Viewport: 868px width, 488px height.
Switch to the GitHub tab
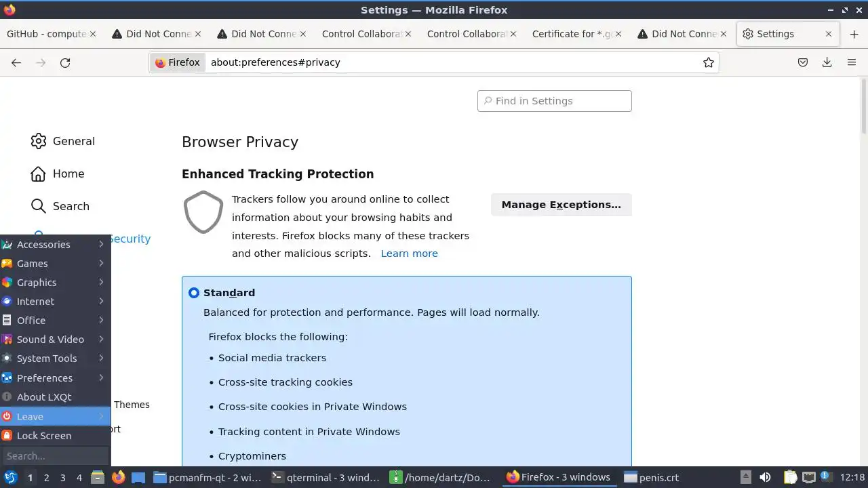point(46,34)
